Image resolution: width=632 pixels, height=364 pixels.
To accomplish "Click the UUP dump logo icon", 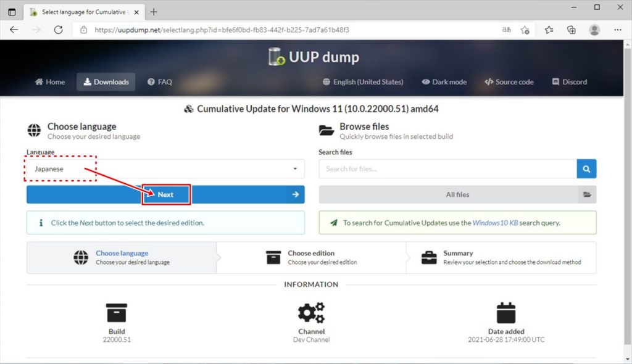I will (276, 57).
